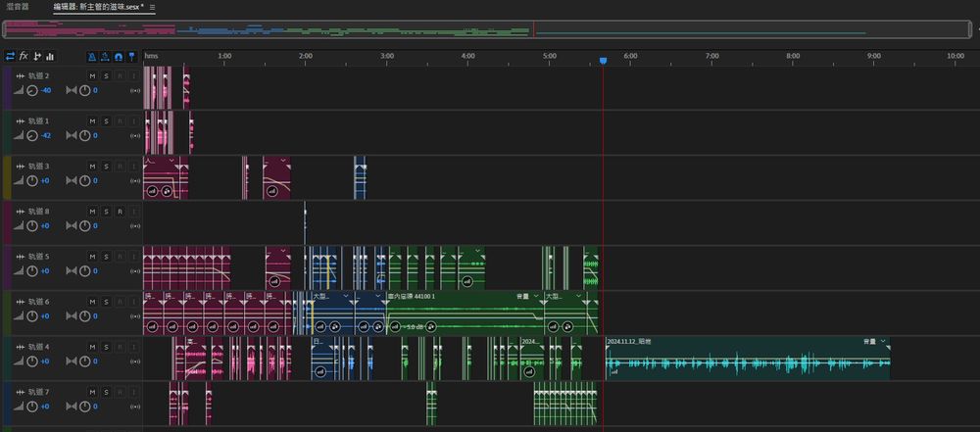
Task: Arm 轨道 8 for record with R
Action: pos(120,212)
